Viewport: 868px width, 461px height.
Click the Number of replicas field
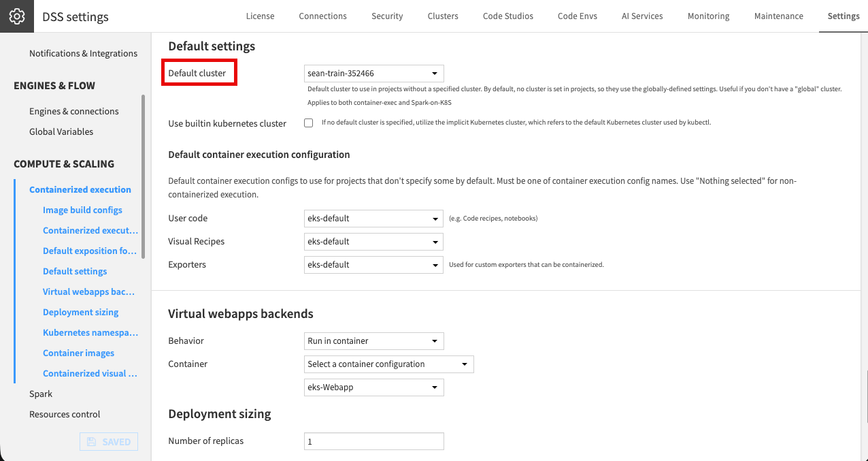(374, 441)
